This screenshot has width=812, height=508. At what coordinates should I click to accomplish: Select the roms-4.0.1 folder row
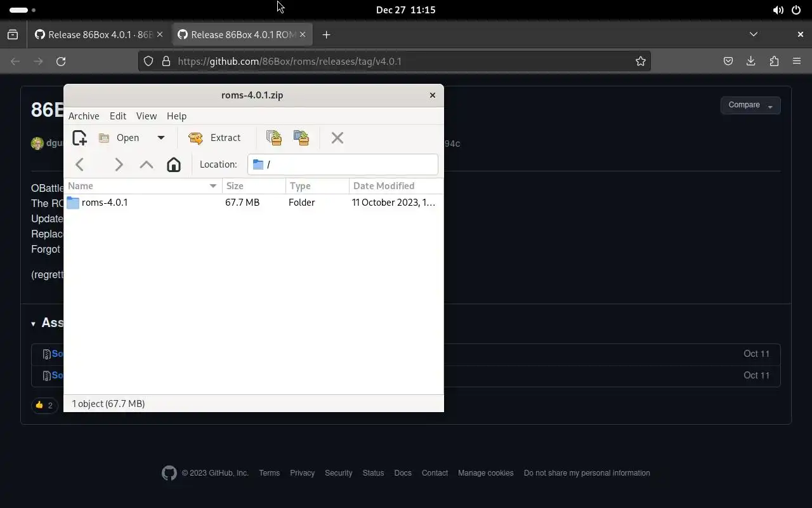click(x=254, y=203)
